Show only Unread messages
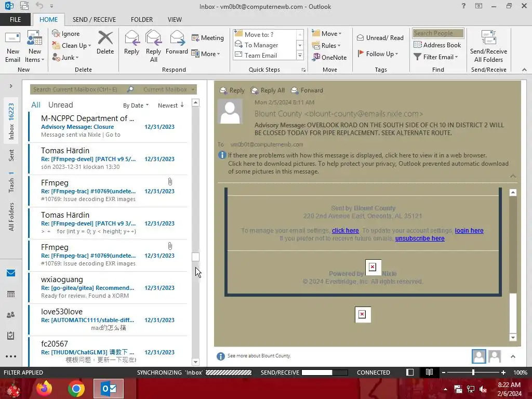532x399 pixels. (60, 105)
